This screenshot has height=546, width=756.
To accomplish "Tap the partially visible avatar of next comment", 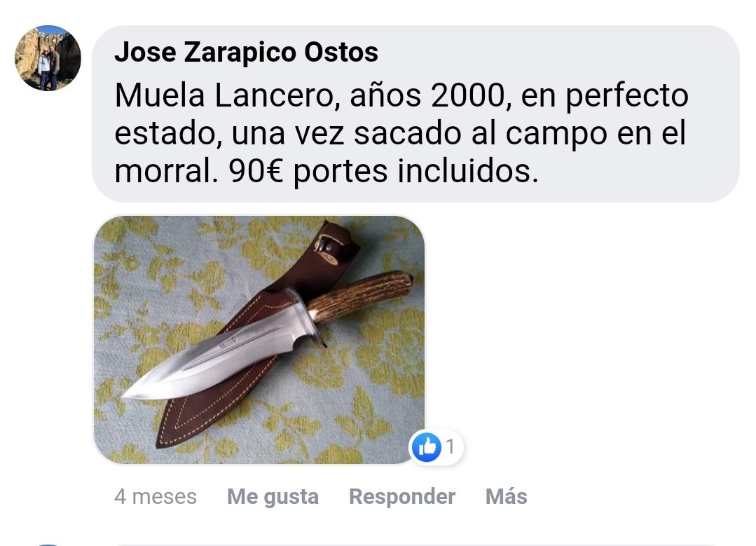I will (48, 545).
